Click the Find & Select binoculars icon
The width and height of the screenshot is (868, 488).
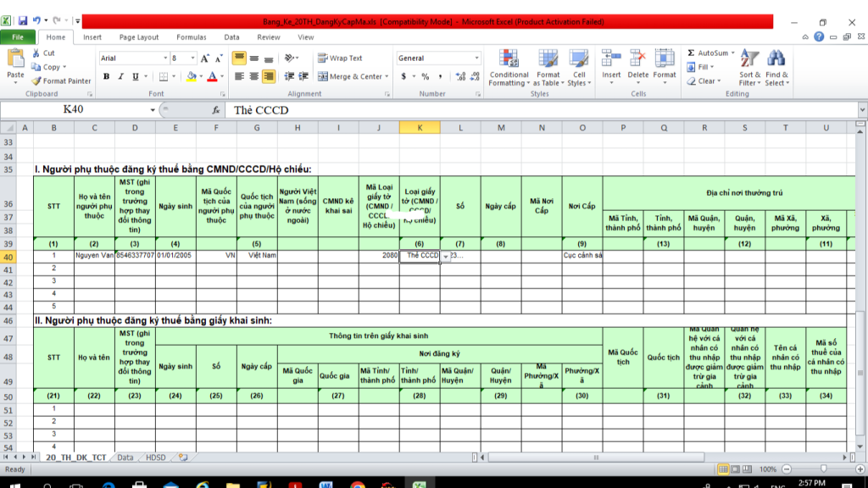(x=776, y=60)
